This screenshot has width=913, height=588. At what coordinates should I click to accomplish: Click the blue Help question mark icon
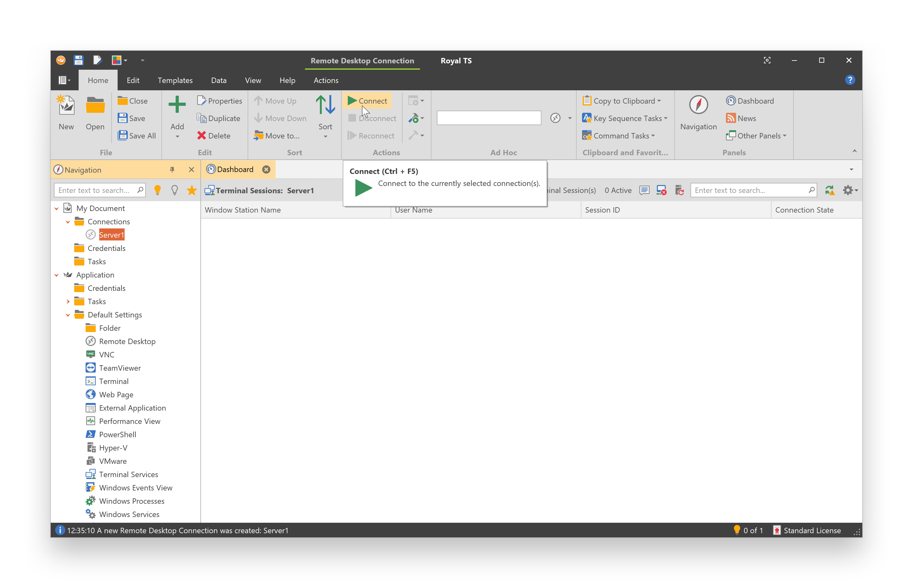pos(850,80)
